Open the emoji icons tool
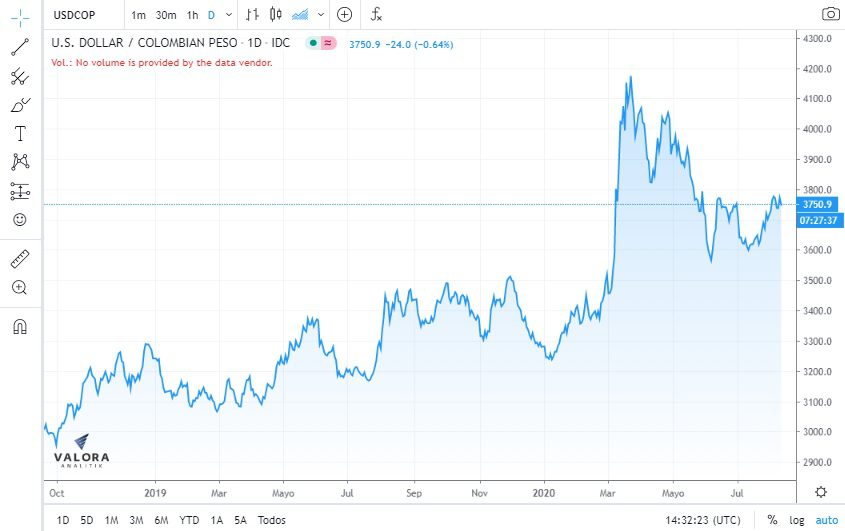The height and width of the screenshot is (531, 845). (x=20, y=219)
